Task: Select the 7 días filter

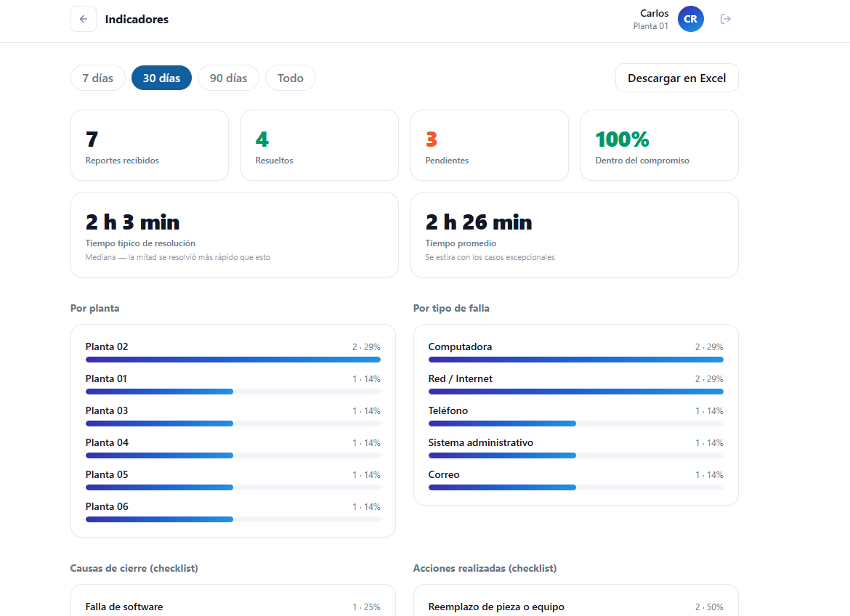Action: (x=98, y=78)
